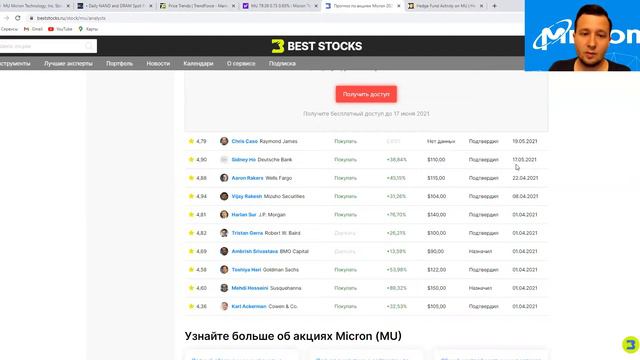Open the О сервисе menu item

(241, 64)
